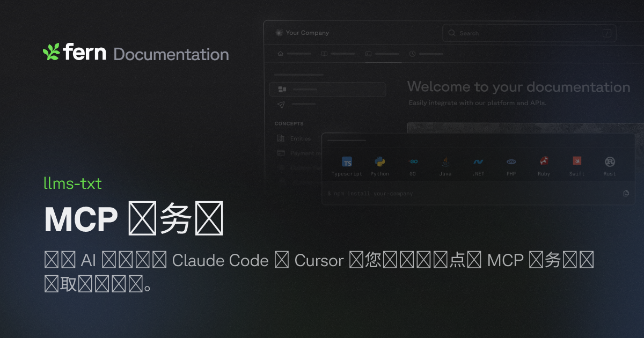Open the home tab icon
The image size is (644, 338).
pyautogui.click(x=280, y=54)
